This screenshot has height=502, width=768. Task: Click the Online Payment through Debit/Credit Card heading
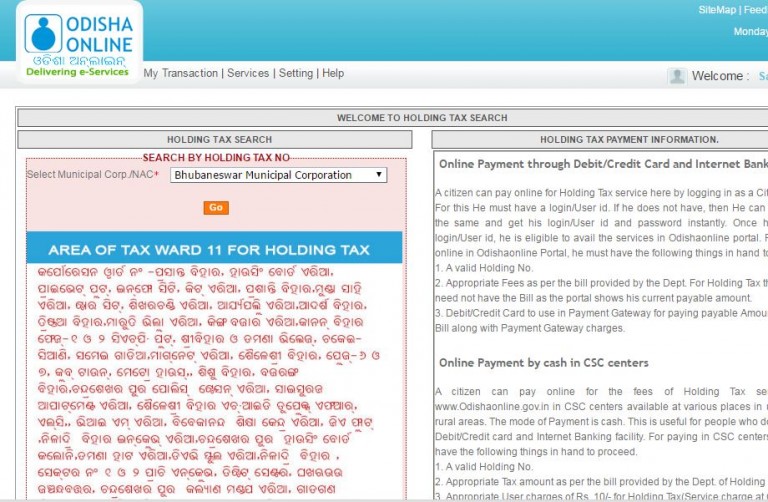coord(602,163)
